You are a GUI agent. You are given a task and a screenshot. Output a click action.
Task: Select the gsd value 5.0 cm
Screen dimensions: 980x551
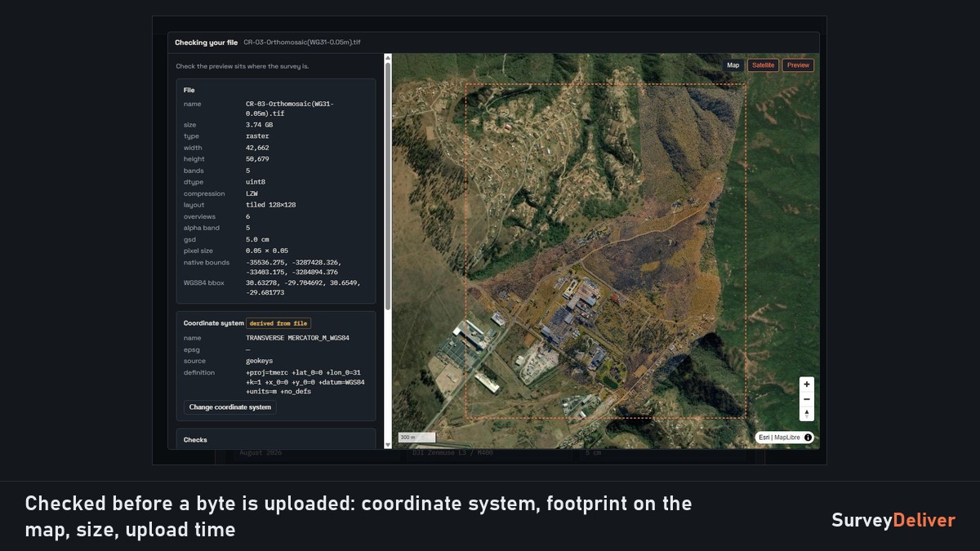[x=257, y=239]
